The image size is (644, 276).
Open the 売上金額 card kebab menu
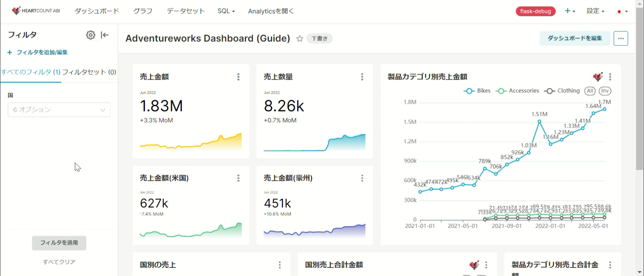[x=238, y=77]
